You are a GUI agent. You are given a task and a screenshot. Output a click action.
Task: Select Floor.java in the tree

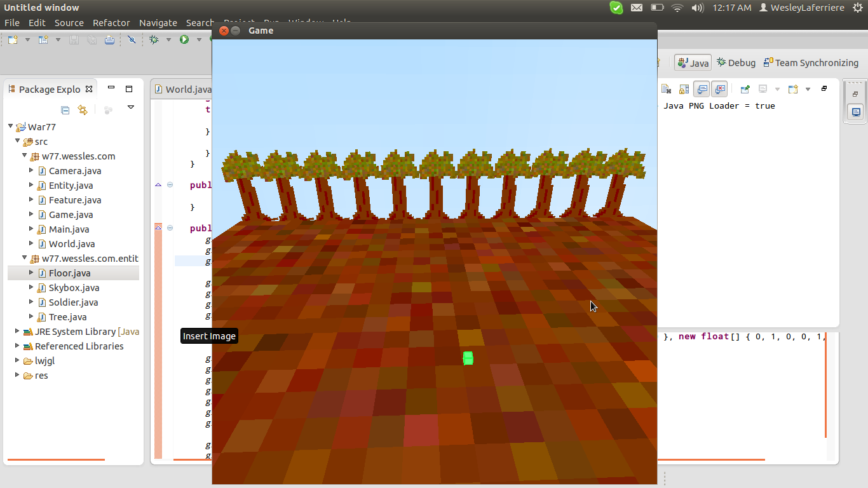(x=69, y=273)
